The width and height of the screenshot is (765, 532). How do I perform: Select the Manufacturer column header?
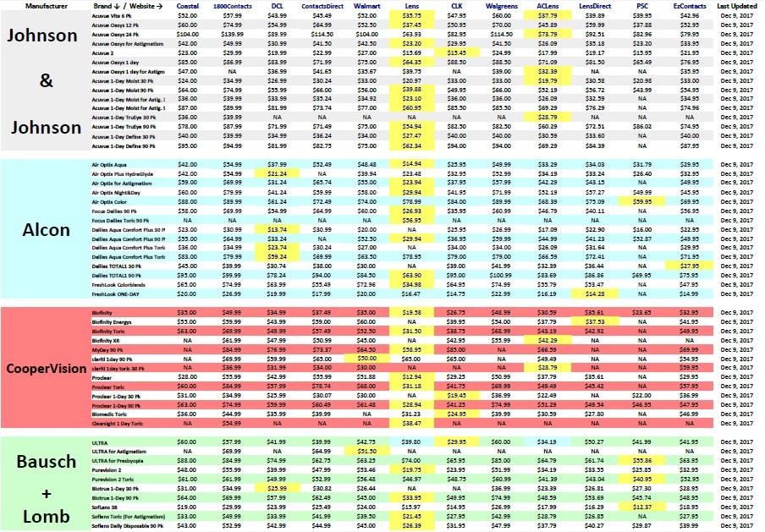click(47, 6)
